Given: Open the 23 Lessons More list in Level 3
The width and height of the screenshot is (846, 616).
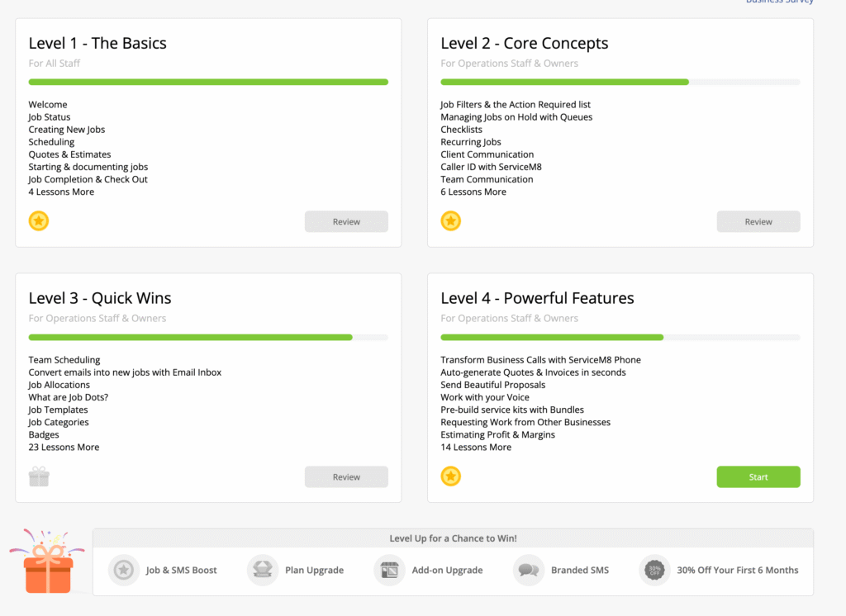Looking at the screenshot, I should [x=64, y=447].
